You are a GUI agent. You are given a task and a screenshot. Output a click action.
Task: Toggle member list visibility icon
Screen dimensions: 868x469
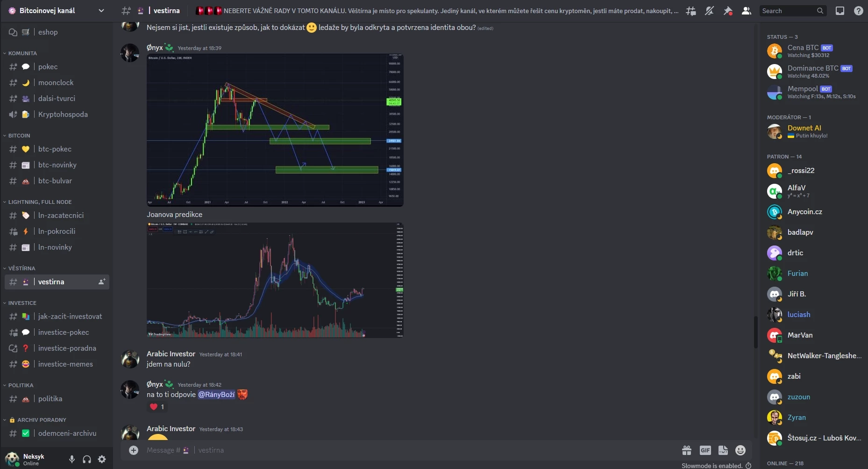click(x=747, y=11)
